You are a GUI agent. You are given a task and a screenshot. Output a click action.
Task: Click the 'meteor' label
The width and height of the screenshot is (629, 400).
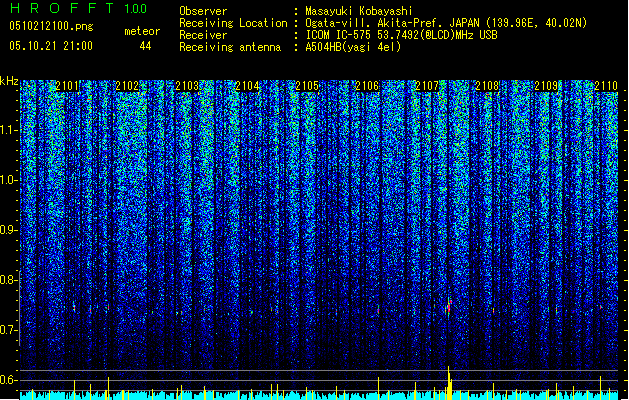point(142,31)
